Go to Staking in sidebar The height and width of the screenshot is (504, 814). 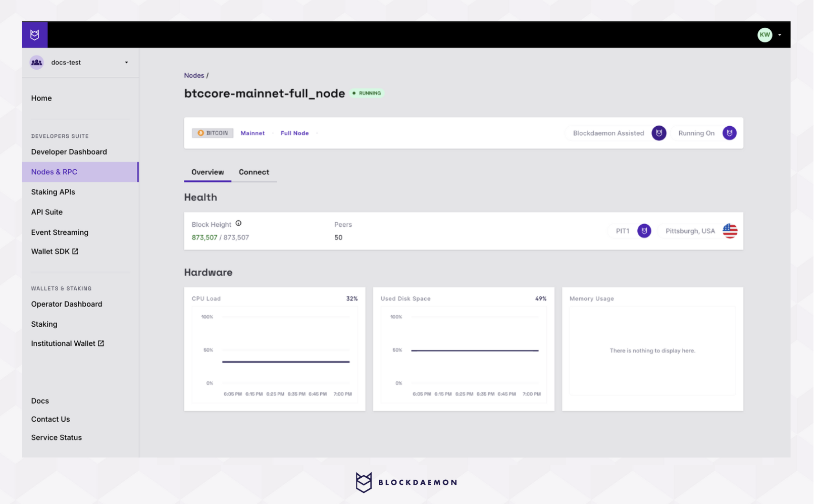[x=44, y=324]
